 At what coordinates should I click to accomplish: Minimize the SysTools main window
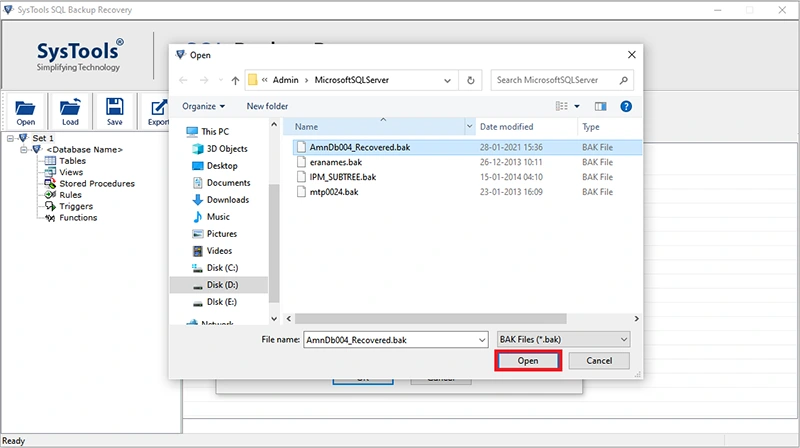718,10
